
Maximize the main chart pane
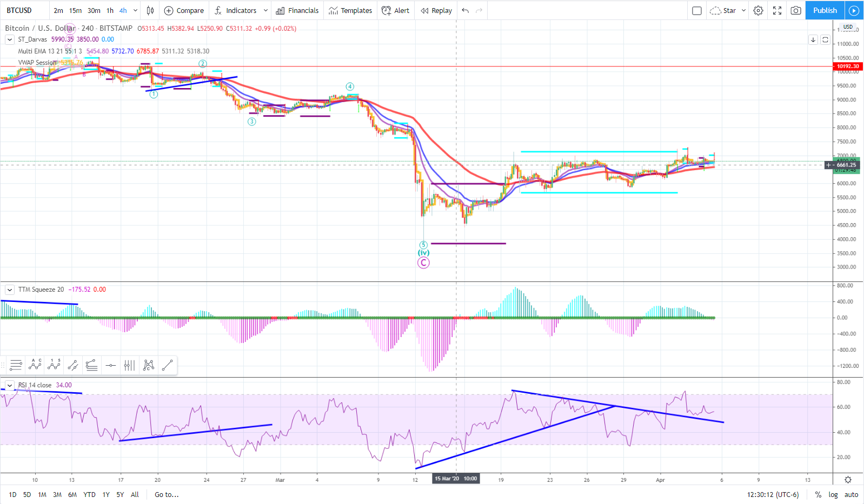click(x=825, y=39)
